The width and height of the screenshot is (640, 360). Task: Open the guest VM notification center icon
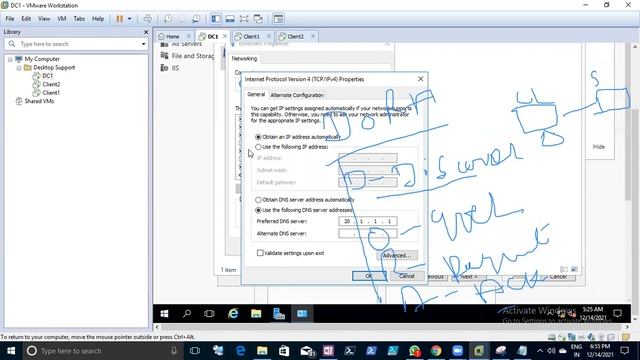coord(618,313)
